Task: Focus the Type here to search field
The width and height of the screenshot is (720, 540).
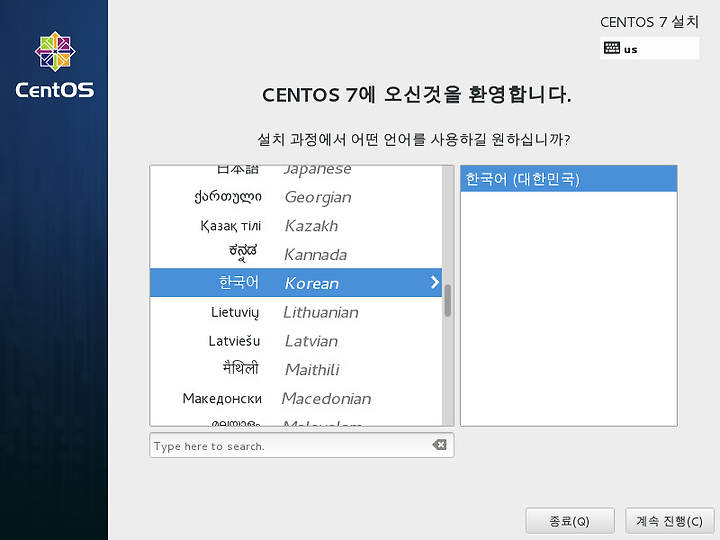Action: tap(302, 445)
